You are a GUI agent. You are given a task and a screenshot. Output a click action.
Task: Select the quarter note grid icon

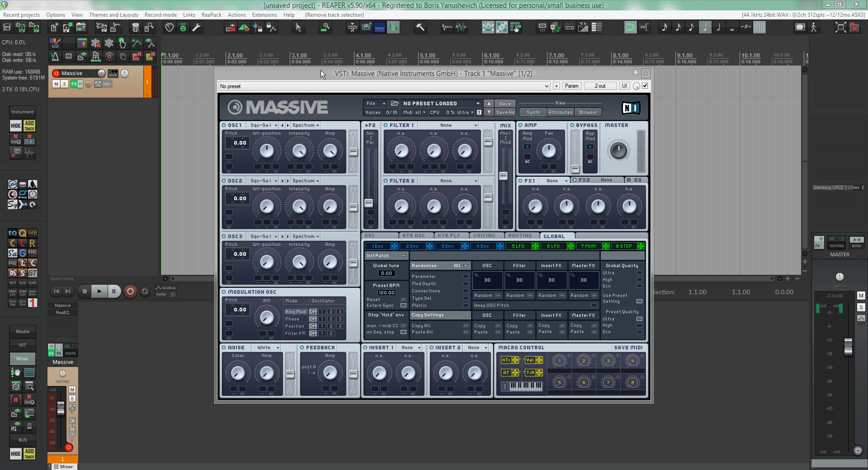pos(705,28)
